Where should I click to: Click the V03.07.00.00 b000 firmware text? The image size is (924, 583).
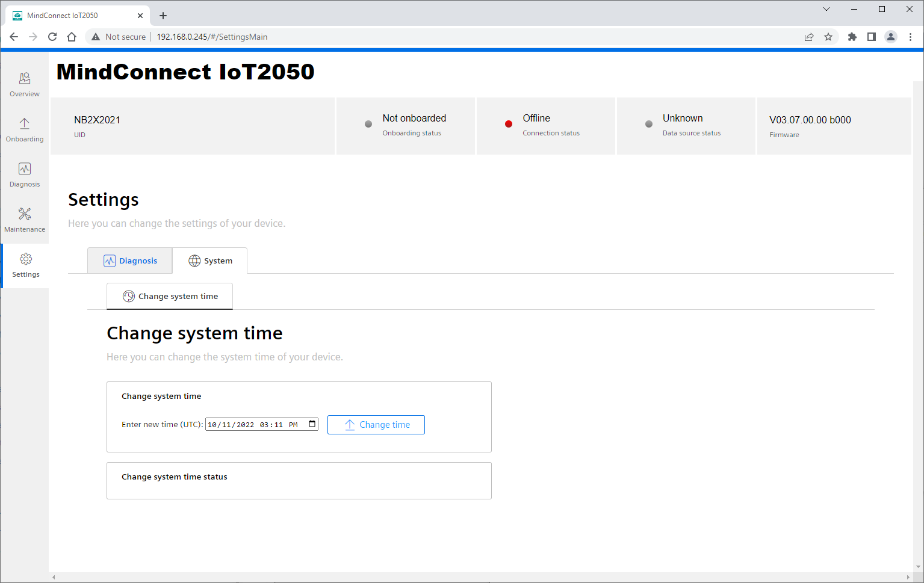tap(810, 120)
